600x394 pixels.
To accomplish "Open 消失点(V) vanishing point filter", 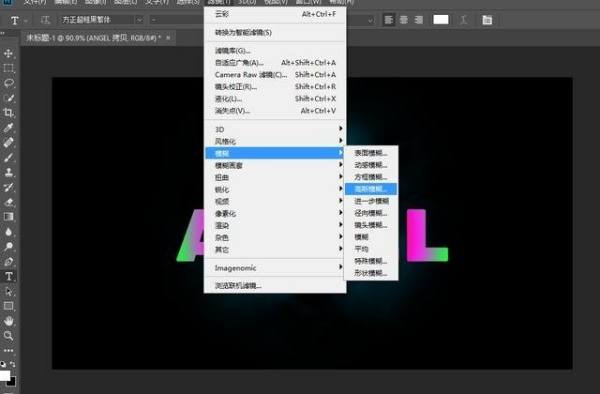I will tap(275, 111).
